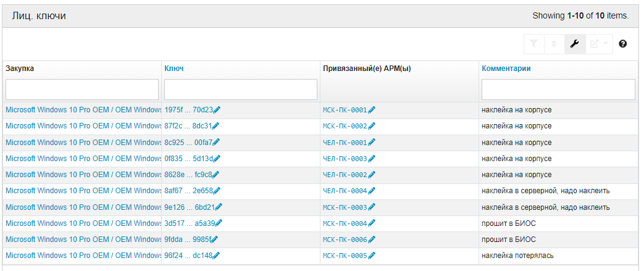The image size is (644, 271).
Task: Open workstation link МСК-ПК-0004
Action: tap(345, 223)
